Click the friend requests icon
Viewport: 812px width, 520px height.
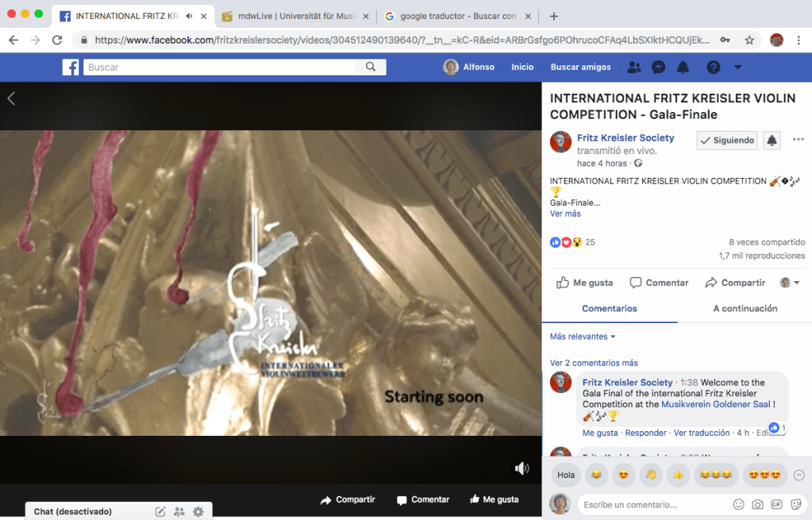pyautogui.click(x=633, y=67)
